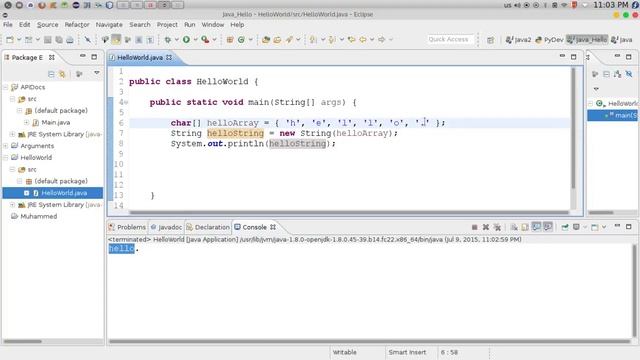Image resolution: width=640 pixels, height=360 pixels.
Task: Toggle Show Whitespace Characters toolbar button
Action: [150, 40]
